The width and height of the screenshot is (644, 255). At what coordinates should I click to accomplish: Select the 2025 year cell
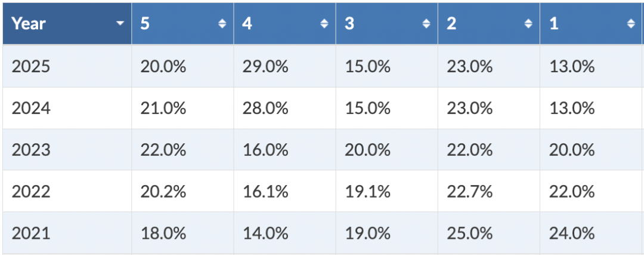pos(31,66)
